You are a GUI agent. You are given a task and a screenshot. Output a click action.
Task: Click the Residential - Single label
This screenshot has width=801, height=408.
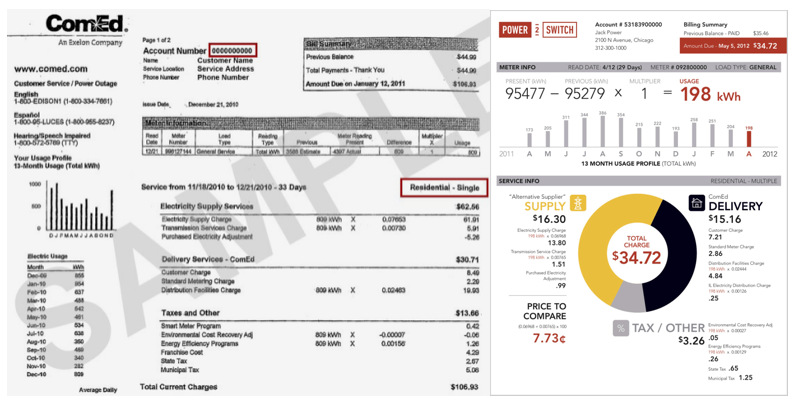pyautogui.click(x=444, y=187)
